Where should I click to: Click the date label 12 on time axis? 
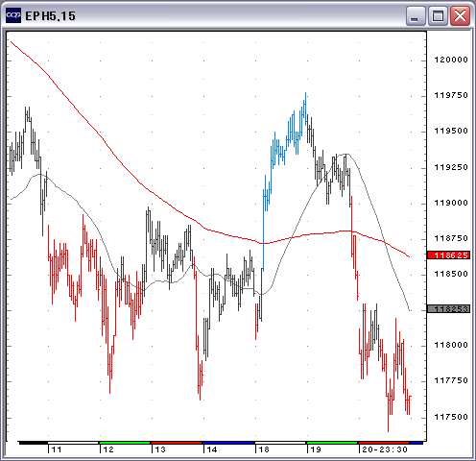click(108, 449)
